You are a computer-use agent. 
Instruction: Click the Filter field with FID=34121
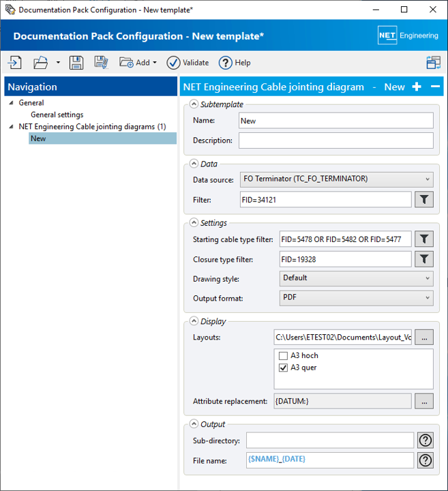pyautogui.click(x=325, y=199)
